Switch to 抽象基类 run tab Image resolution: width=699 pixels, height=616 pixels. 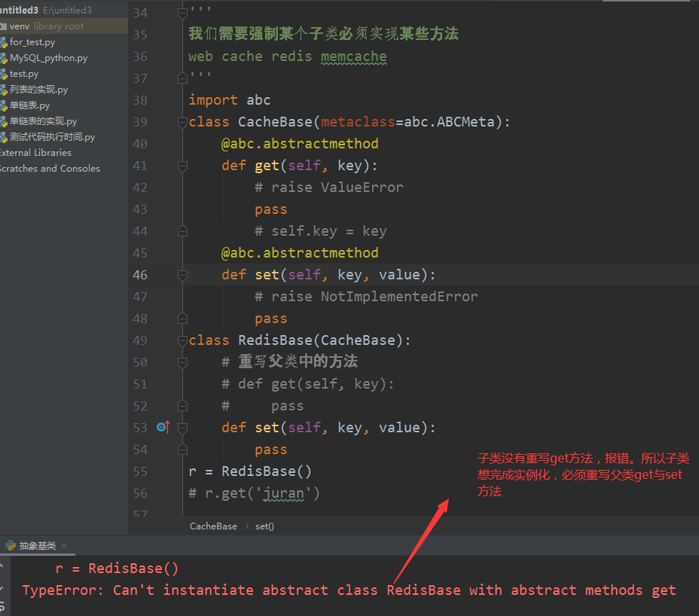[x=37, y=545]
